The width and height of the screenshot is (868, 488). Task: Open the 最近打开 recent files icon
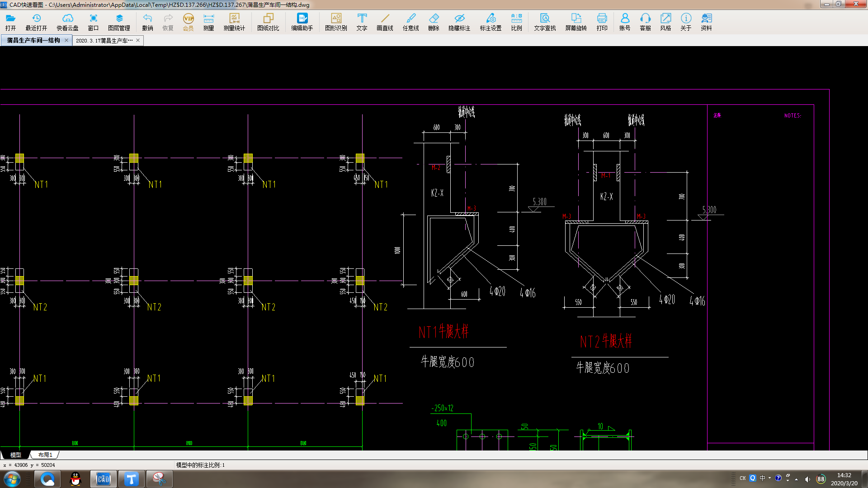(x=36, y=22)
